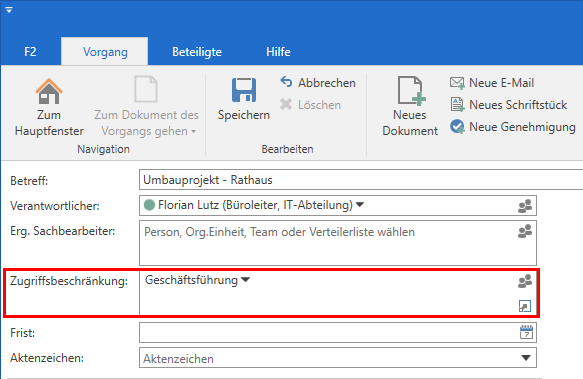583x379 pixels.
Task: Open the Hilfe tab
Action: point(278,52)
